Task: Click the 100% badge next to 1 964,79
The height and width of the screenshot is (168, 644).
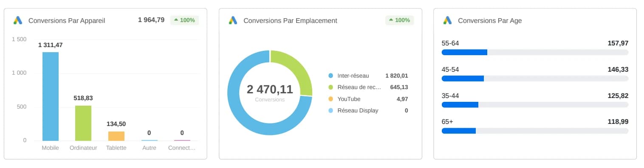Action: (184, 20)
